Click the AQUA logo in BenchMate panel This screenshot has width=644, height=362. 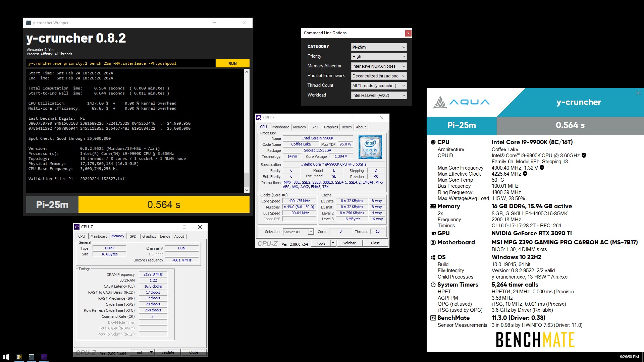tap(462, 102)
